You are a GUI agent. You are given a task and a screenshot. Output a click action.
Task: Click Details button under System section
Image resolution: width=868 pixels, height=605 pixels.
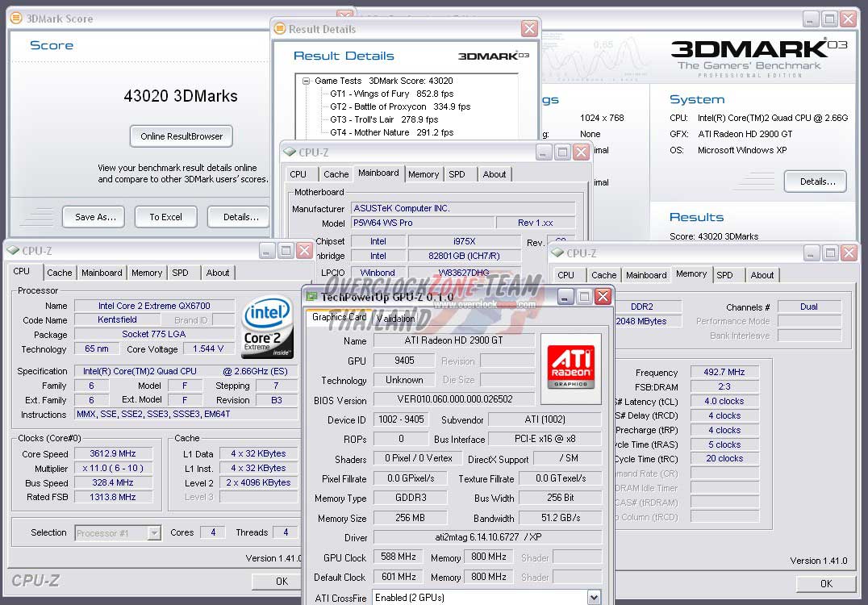pos(816,181)
